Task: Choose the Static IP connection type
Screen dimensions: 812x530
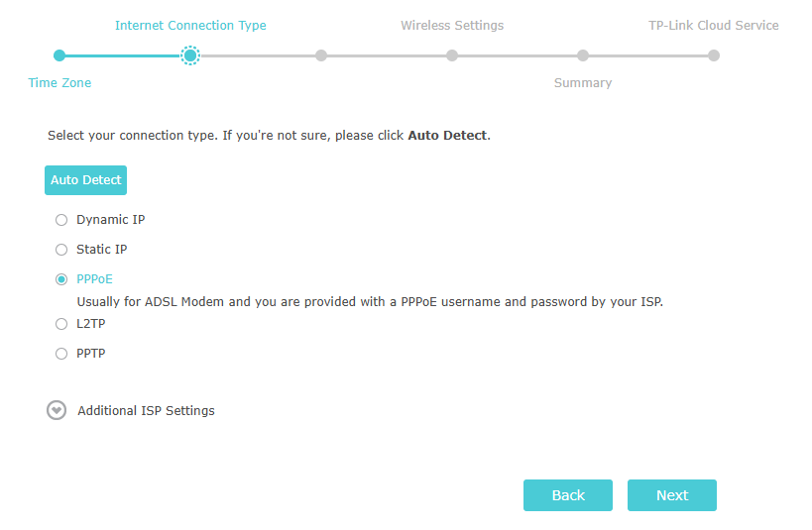Action: click(61, 250)
